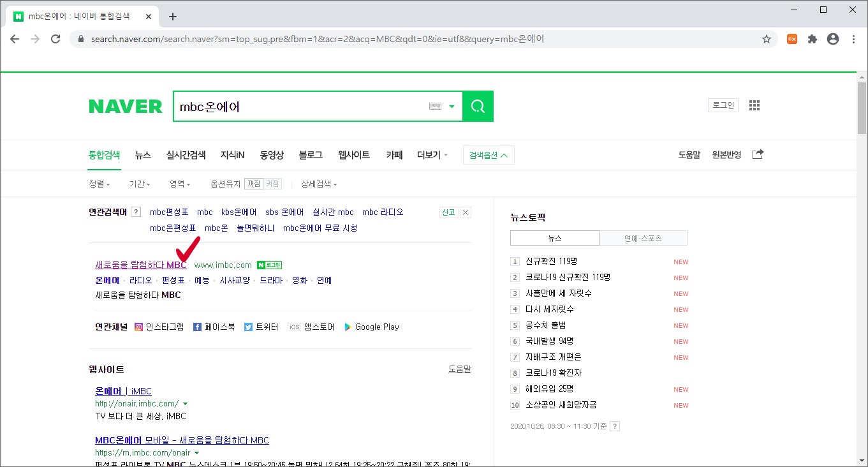Click the share icon next to 원본반영
The image size is (868, 467).
pos(758,154)
